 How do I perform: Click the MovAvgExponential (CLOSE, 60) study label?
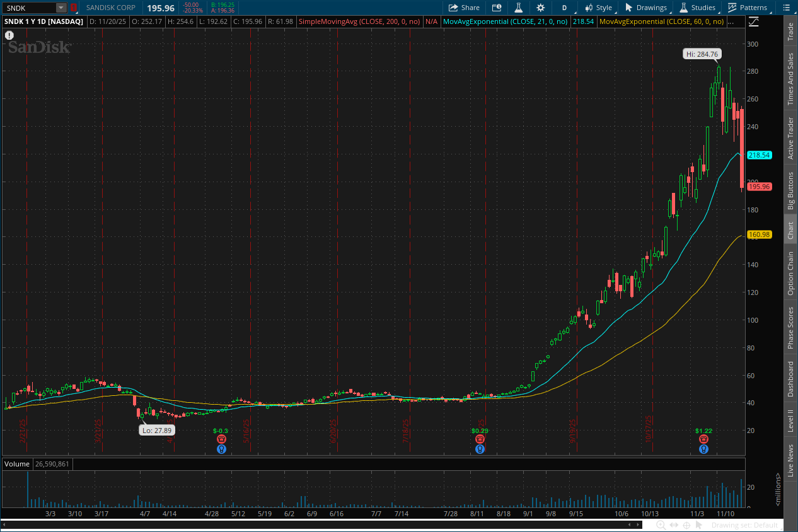point(661,21)
